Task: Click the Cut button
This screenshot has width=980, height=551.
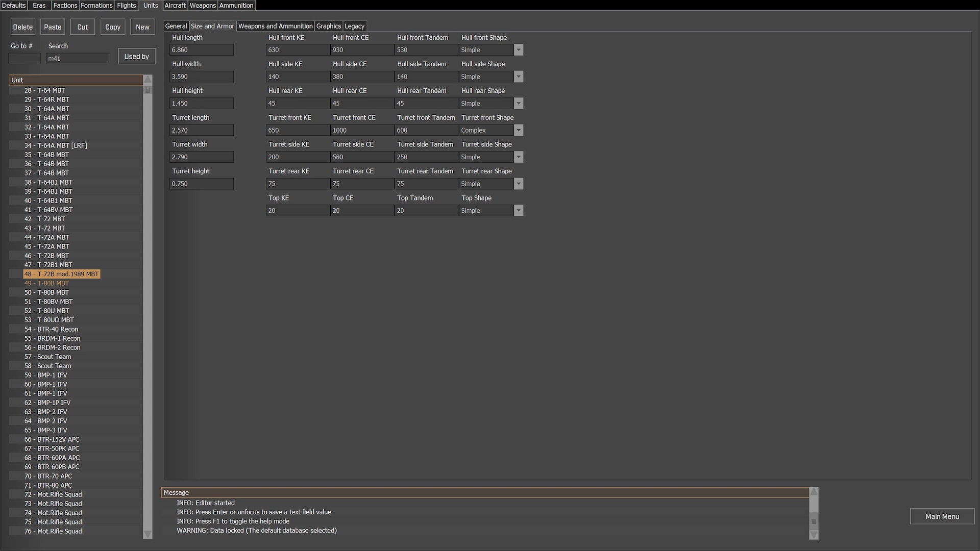Action: 83,27
